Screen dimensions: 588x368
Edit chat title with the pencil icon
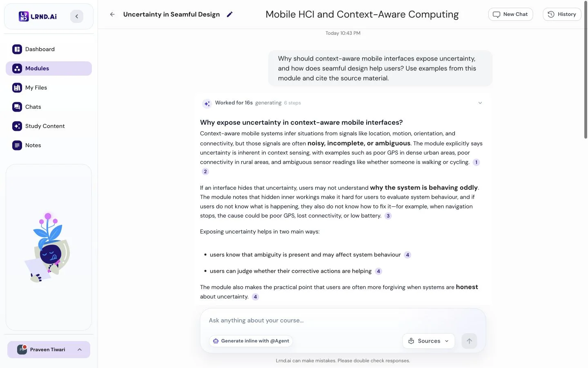coord(229,14)
